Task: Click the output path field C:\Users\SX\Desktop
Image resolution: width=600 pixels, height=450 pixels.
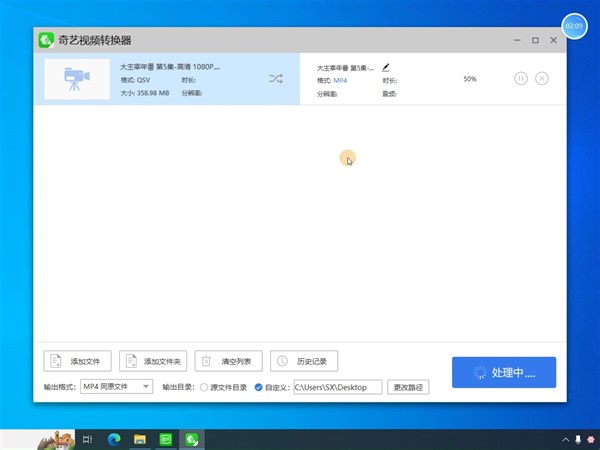Action: (x=338, y=387)
